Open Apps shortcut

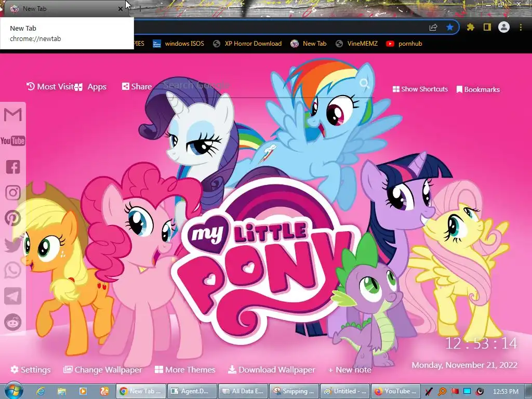click(91, 87)
